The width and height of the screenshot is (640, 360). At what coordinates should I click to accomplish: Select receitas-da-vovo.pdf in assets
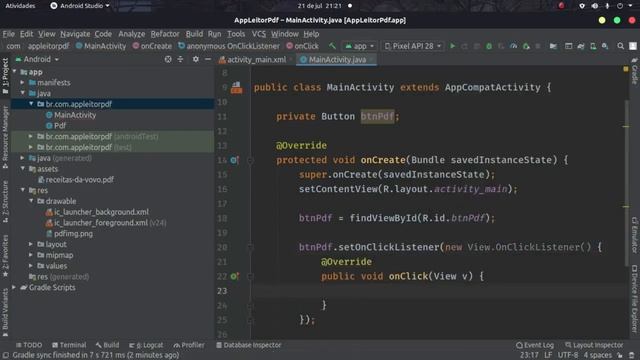[80, 180]
